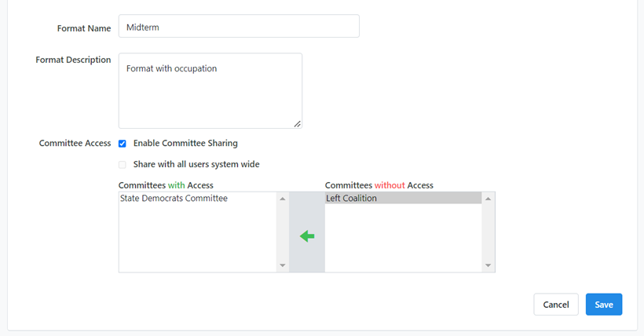Click the Format Name input field
644x336 pixels.
(239, 26)
